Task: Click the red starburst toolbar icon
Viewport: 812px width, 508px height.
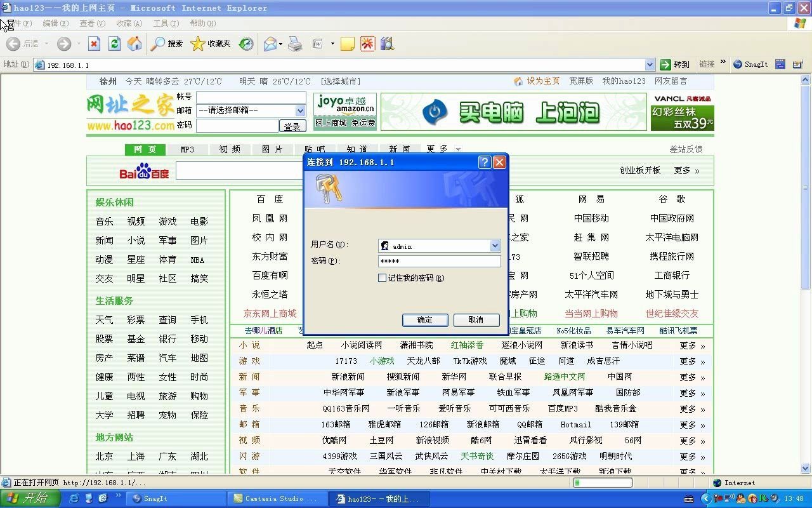Action: [x=367, y=44]
